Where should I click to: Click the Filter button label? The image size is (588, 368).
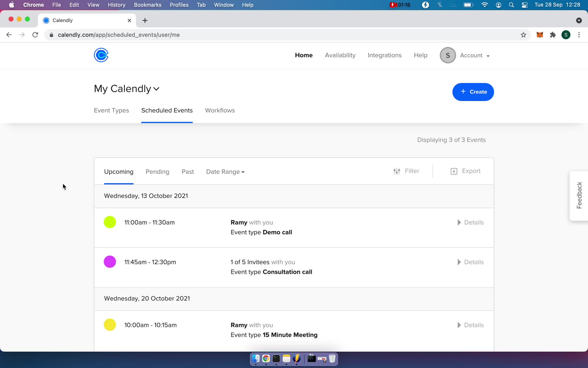412,171
